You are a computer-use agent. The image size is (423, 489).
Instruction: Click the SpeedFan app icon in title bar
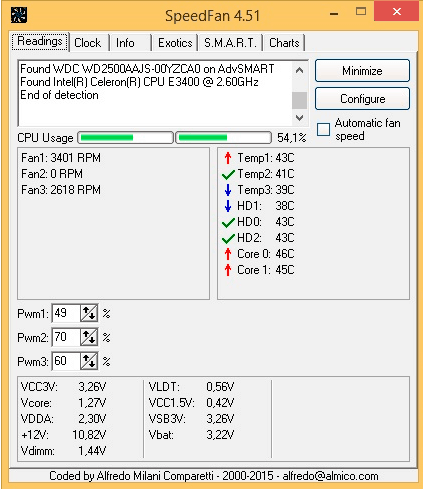pyautogui.click(x=19, y=15)
